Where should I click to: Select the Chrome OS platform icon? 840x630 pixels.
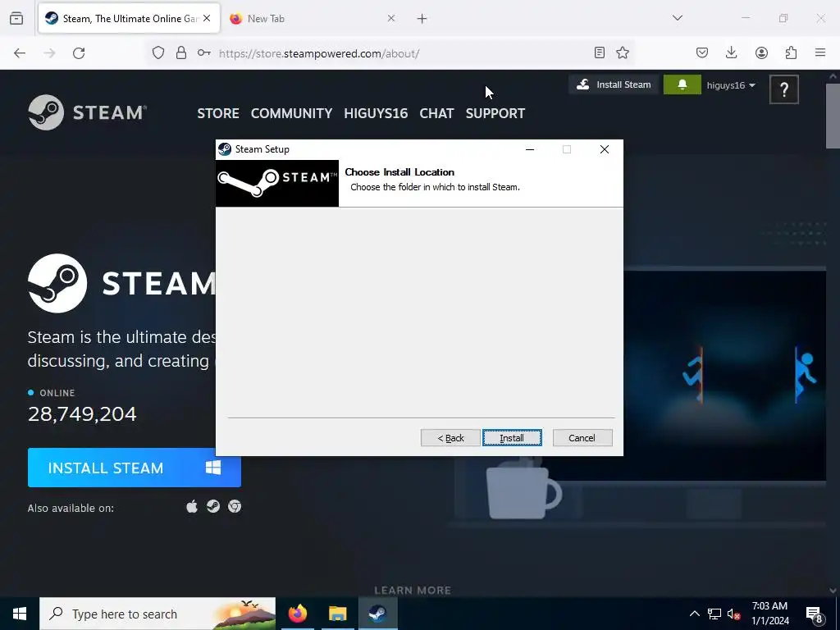[x=234, y=506]
